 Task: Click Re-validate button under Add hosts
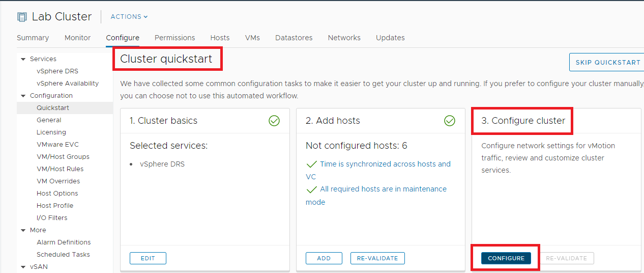(377, 258)
